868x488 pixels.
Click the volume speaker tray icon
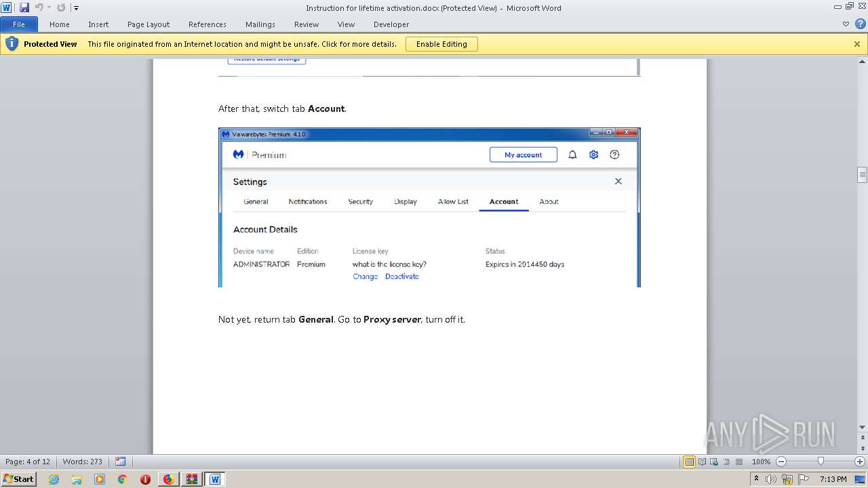point(771,479)
